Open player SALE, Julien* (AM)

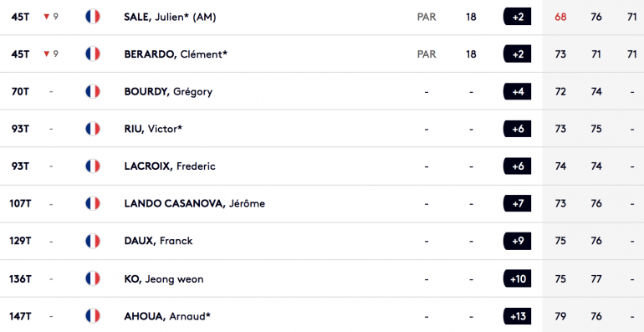coord(170,18)
